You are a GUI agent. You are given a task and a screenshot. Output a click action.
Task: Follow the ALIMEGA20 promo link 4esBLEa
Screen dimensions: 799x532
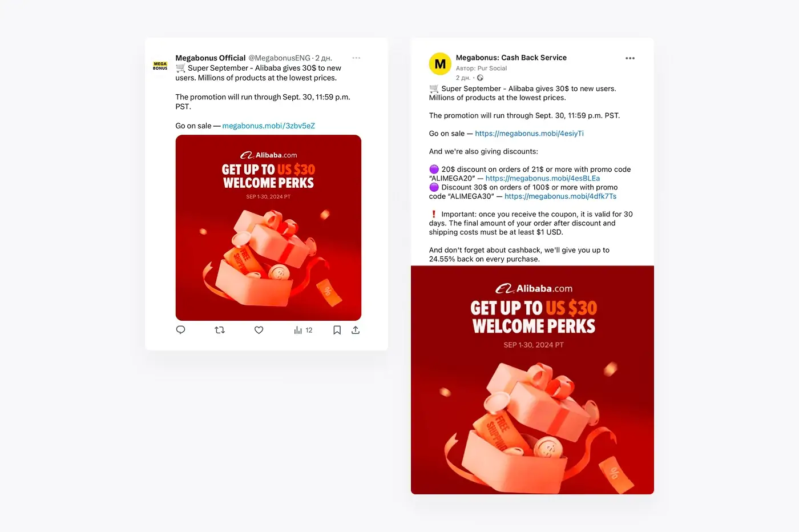543,178
